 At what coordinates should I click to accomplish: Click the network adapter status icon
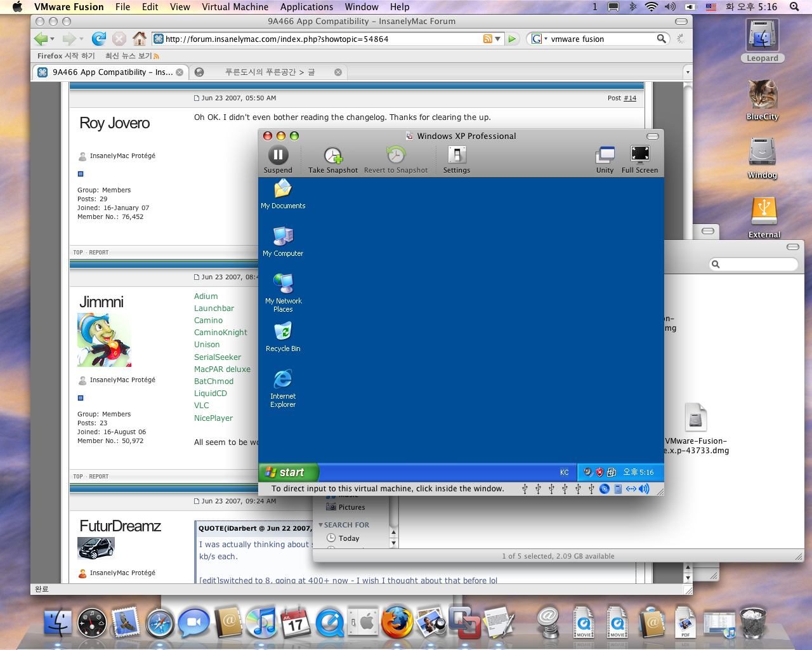coord(631,489)
